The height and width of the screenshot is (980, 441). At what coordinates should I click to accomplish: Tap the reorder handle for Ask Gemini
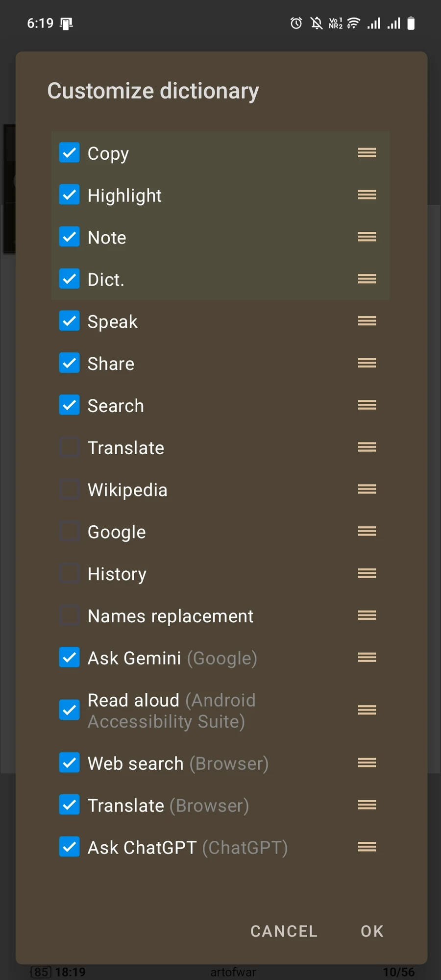point(367,658)
